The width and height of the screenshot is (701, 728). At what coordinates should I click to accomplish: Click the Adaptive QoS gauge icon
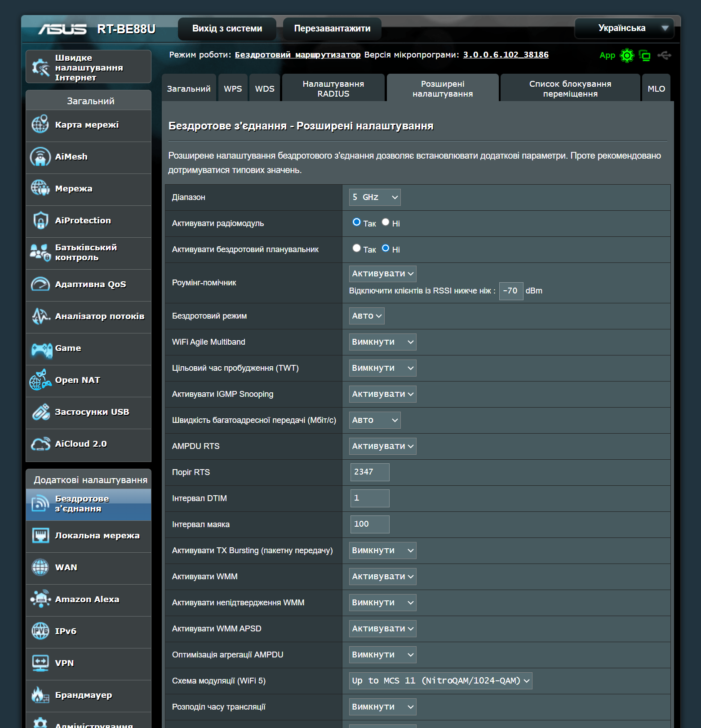40,284
